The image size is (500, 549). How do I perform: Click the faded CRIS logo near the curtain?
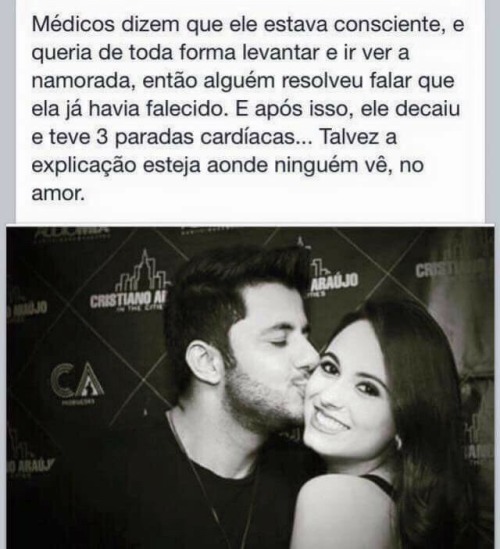click(x=434, y=271)
